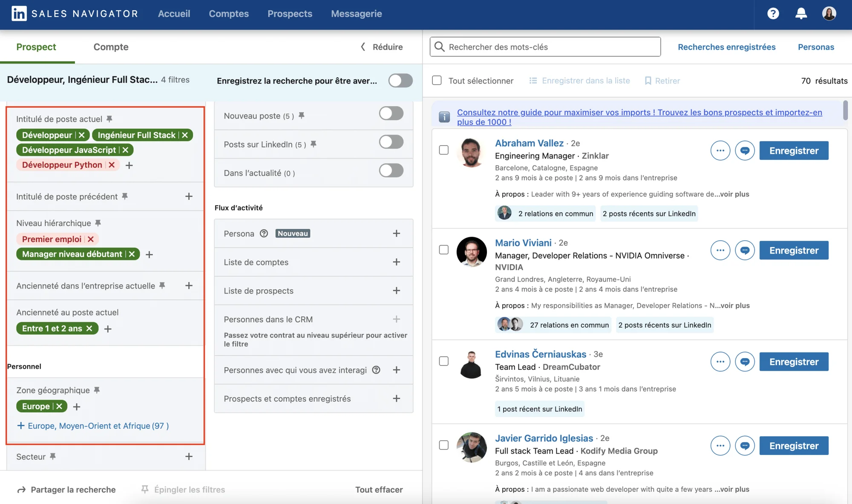Select Javier Garrido Iglesias's checkbox
Image resolution: width=852 pixels, height=504 pixels.
444,445
